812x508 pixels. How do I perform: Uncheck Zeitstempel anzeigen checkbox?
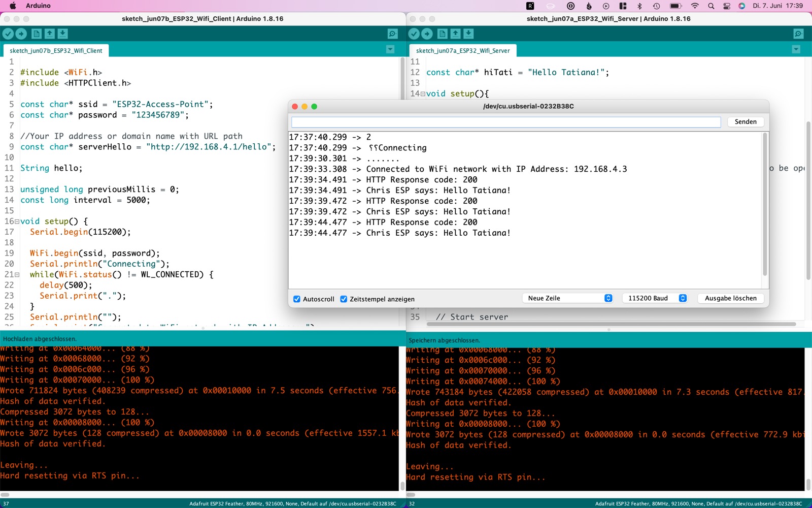[x=344, y=299]
